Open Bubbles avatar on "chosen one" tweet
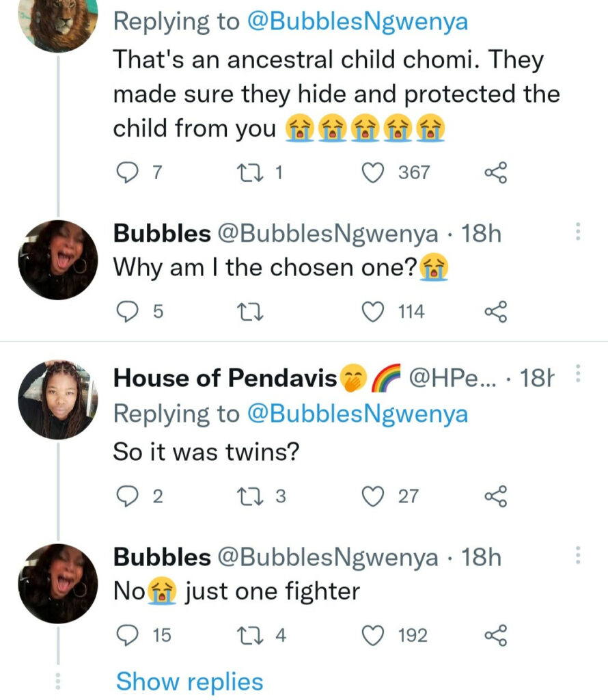Image resolution: width=608 pixels, height=700 pixels. tap(57, 260)
